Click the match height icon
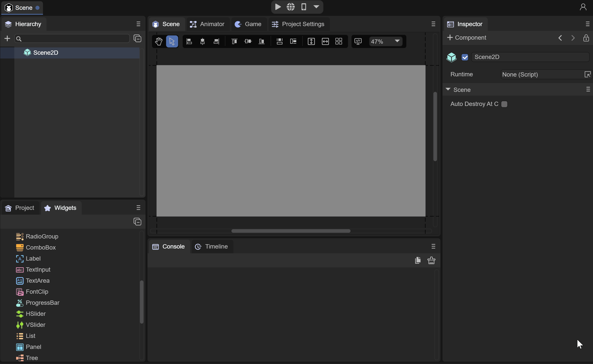The width and height of the screenshot is (593, 364). pyautogui.click(x=311, y=41)
